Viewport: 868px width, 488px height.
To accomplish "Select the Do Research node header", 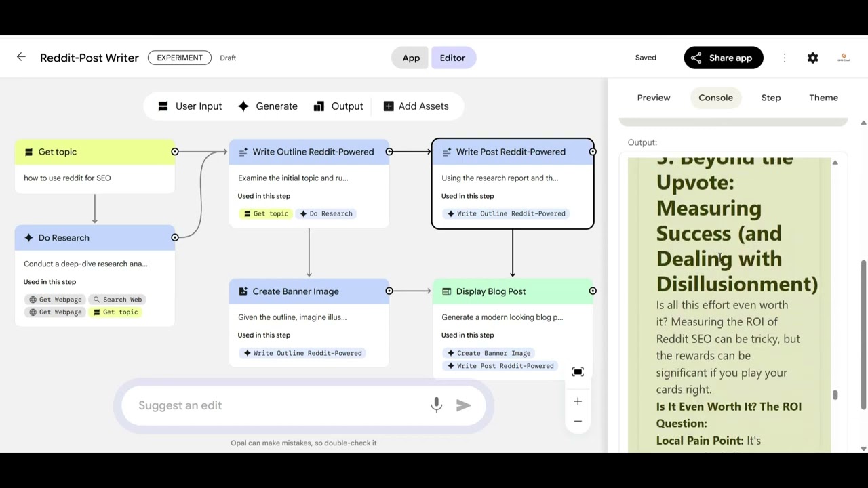I will click(95, 237).
